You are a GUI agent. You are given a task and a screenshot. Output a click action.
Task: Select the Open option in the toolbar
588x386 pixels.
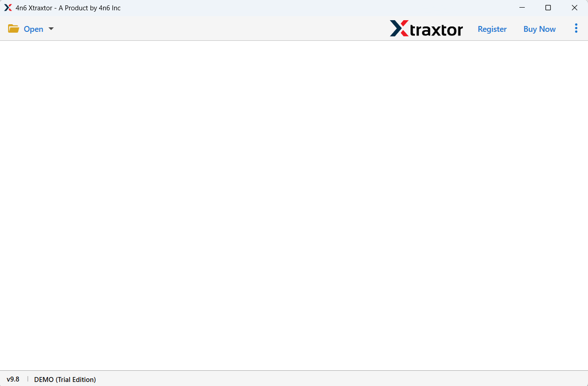click(34, 29)
